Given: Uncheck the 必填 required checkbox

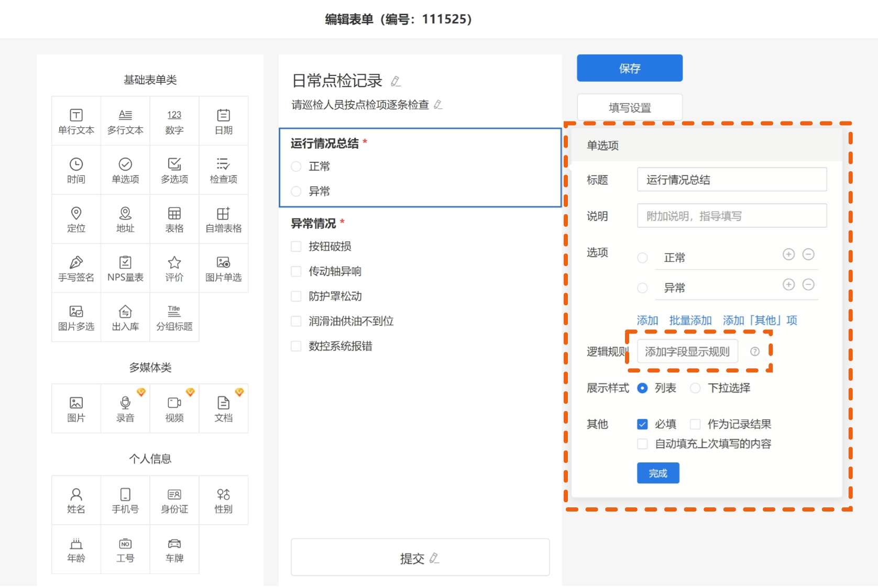Looking at the screenshot, I should tap(642, 424).
